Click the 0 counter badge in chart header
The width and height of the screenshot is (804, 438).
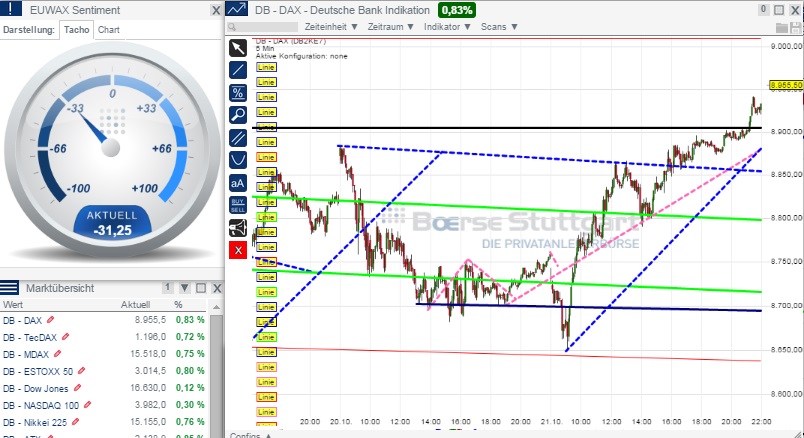pos(763,9)
